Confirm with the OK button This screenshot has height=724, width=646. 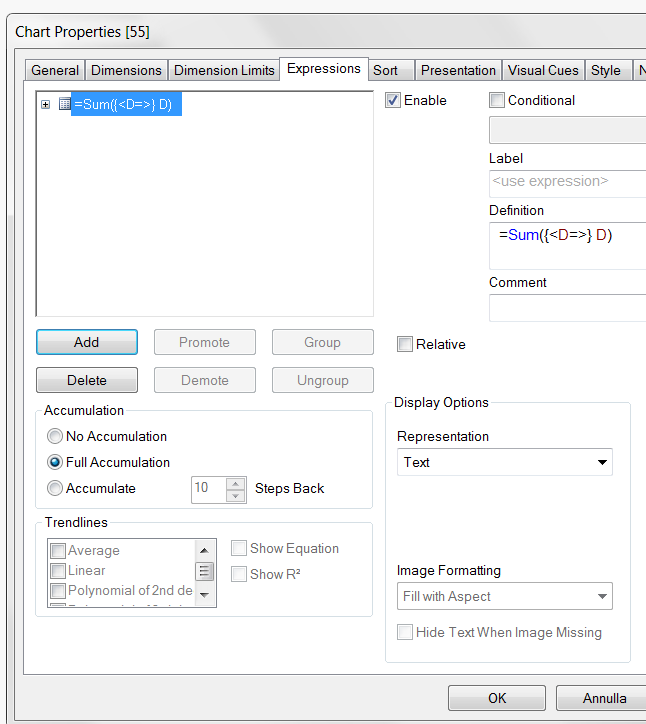pyautogui.click(x=497, y=698)
